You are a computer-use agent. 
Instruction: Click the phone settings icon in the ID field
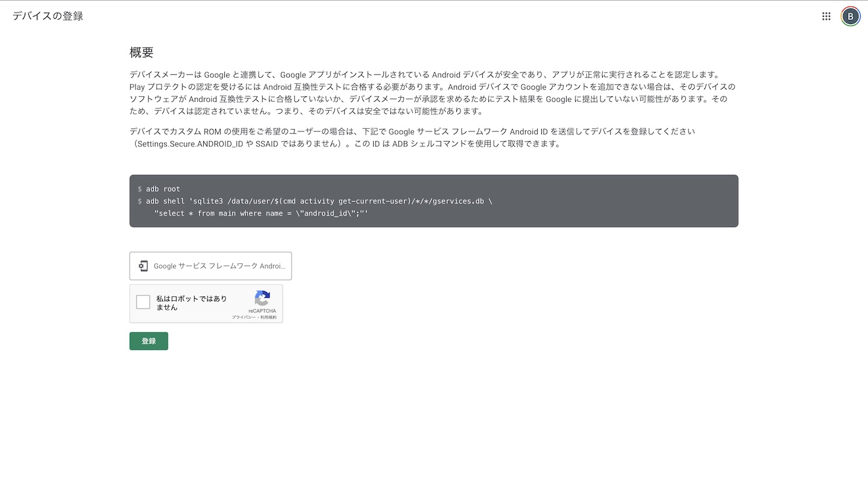click(x=143, y=266)
